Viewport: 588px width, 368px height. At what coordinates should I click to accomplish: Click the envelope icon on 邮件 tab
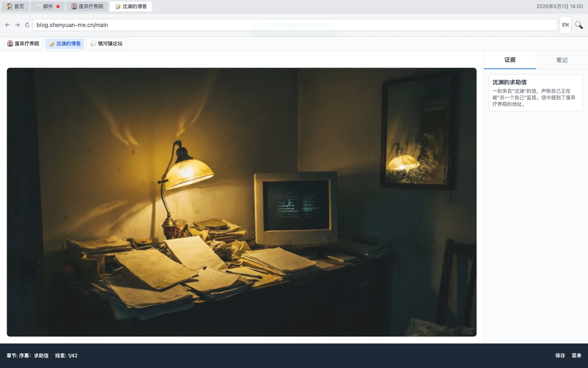(38, 7)
